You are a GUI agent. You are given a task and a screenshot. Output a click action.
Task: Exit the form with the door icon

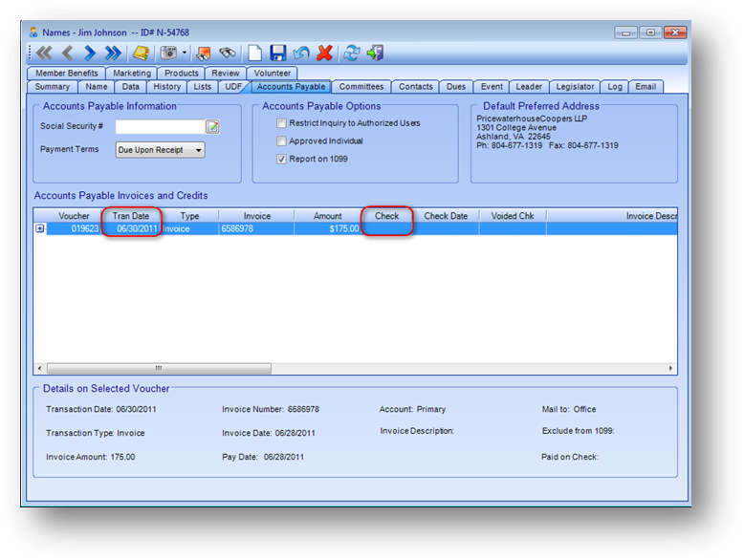pos(375,53)
